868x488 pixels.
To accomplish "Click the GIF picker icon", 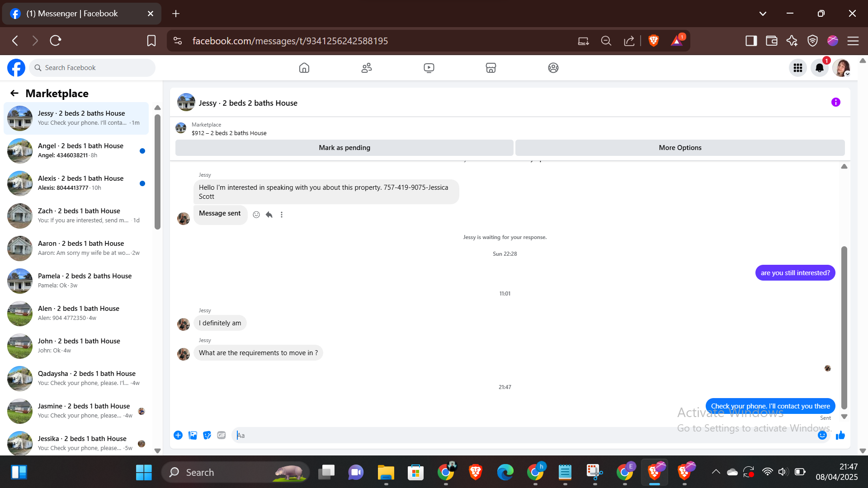I will [221, 435].
